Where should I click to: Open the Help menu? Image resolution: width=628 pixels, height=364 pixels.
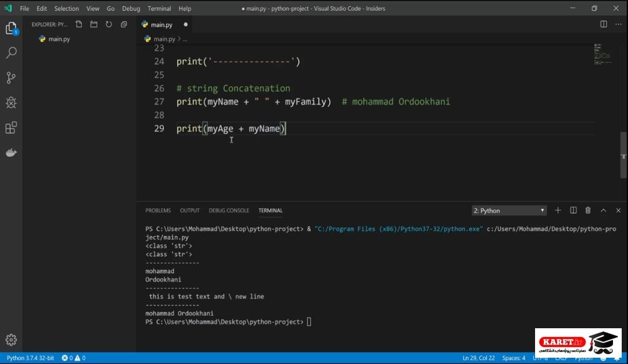click(x=185, y=8)
